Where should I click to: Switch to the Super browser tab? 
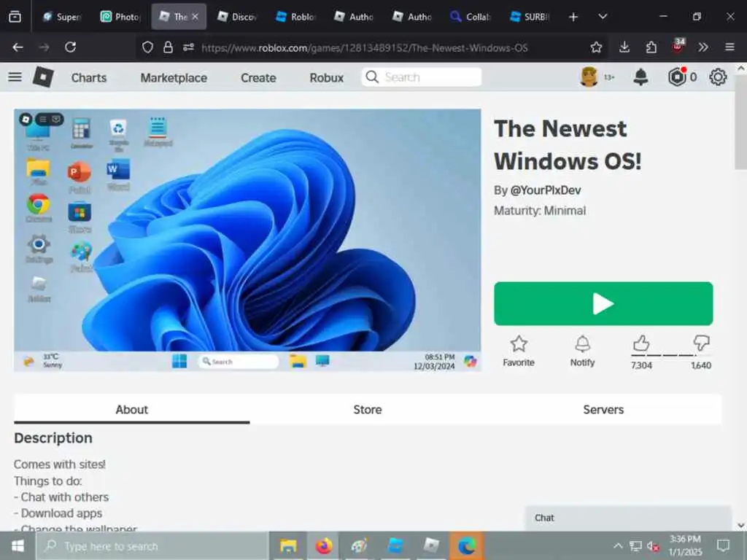63,17
